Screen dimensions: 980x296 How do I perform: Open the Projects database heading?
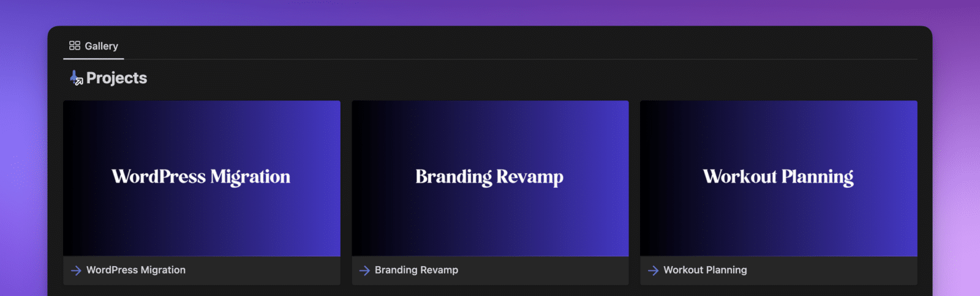(x=116, y=78)
